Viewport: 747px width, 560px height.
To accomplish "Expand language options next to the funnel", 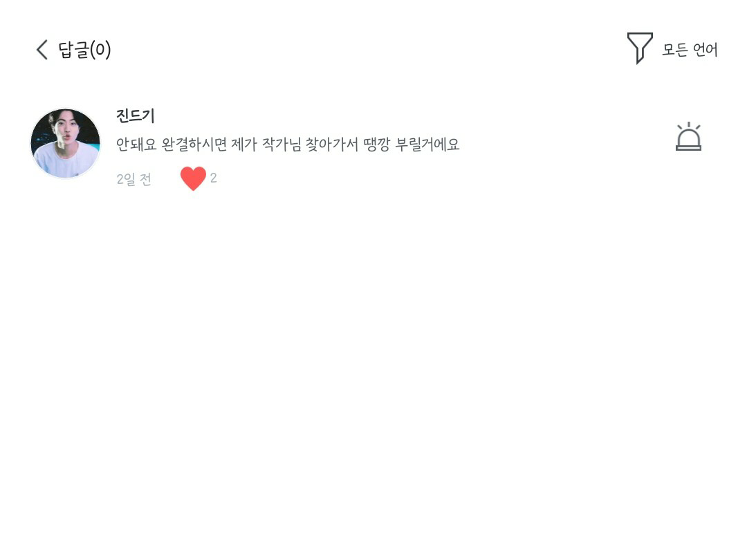I will tap(690, 50).
